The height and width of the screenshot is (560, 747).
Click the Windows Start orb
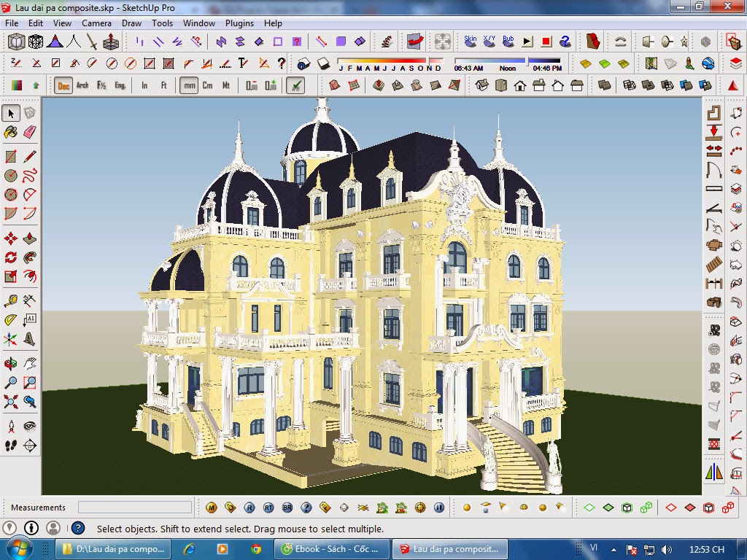click(x=18, y=548)
